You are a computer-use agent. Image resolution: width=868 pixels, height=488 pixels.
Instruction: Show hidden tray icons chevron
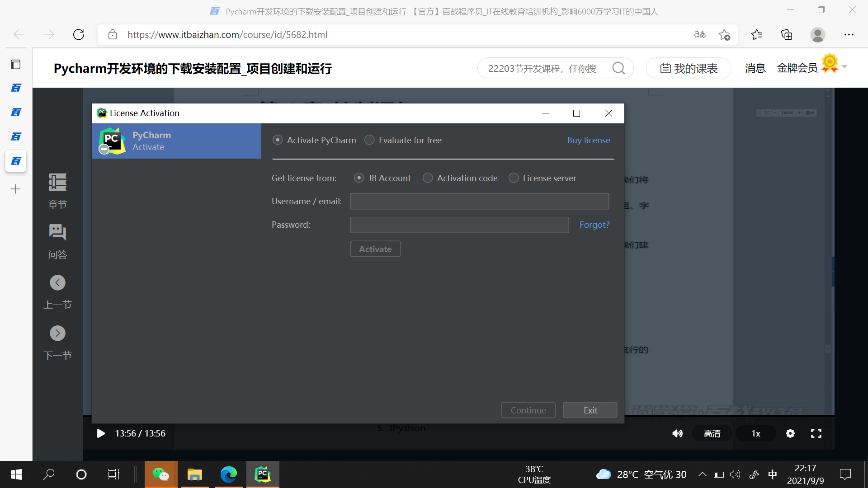tap(702, 474)
